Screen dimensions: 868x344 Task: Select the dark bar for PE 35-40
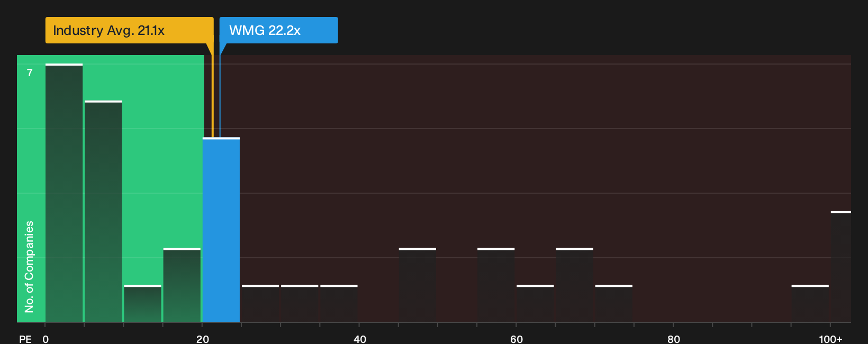[339, 304]
